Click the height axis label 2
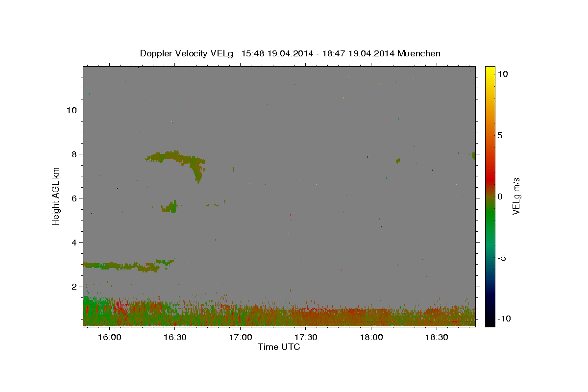 point(74,286)
